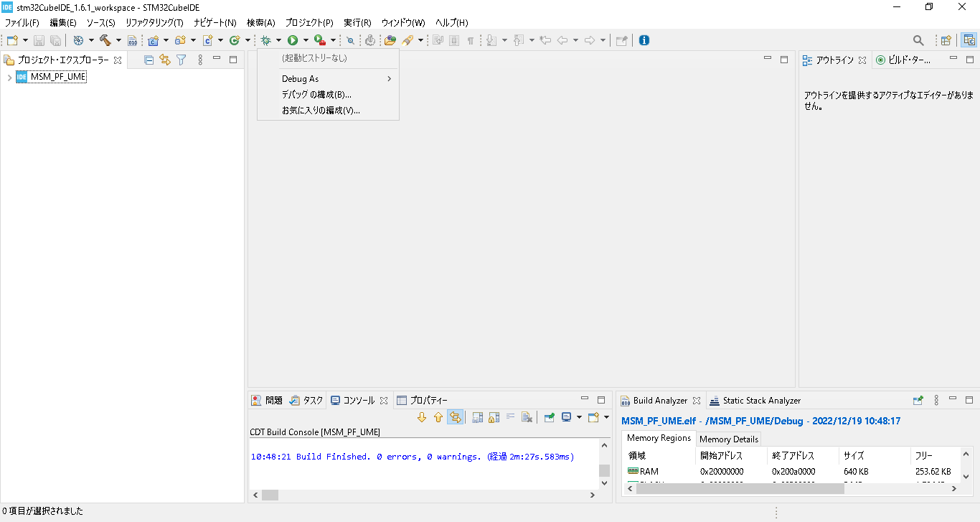
Task: Click the console vertical scrollbar thumb
Action: (604, 470)
